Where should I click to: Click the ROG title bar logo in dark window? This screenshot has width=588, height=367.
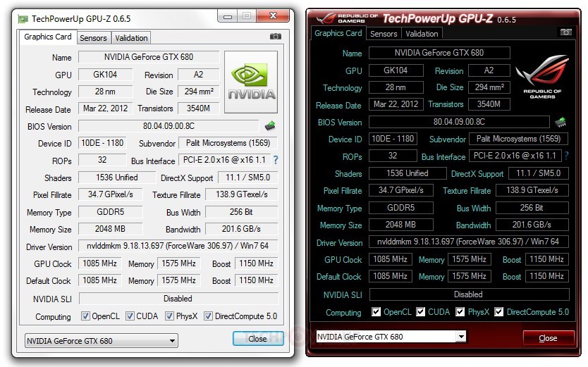346,18
